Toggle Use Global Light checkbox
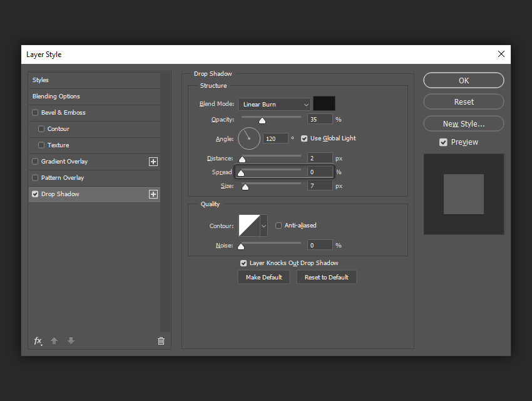Screen dimensions: 532x401 (304, 138)
